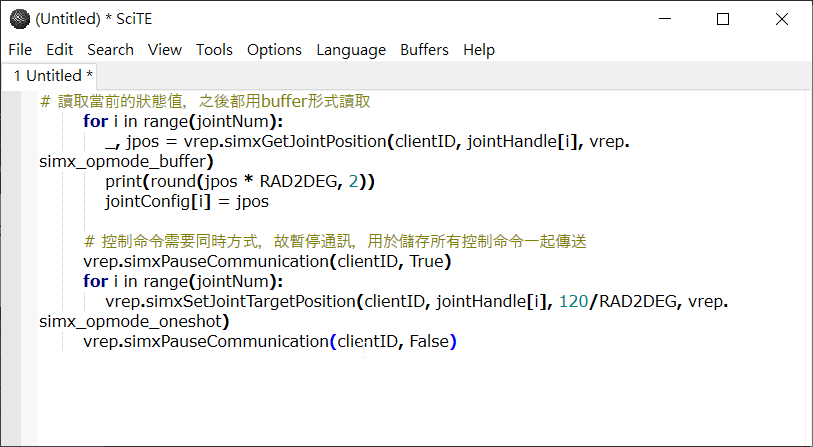813x447 pixels.
Task: Click on the number 120 in the code
Action: pos(573,301)
